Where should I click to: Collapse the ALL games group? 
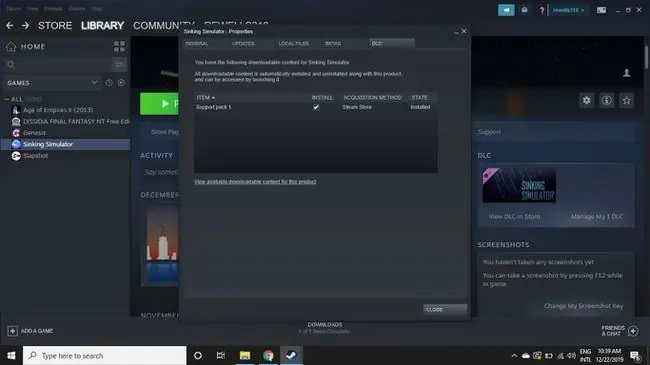point(7,99)
